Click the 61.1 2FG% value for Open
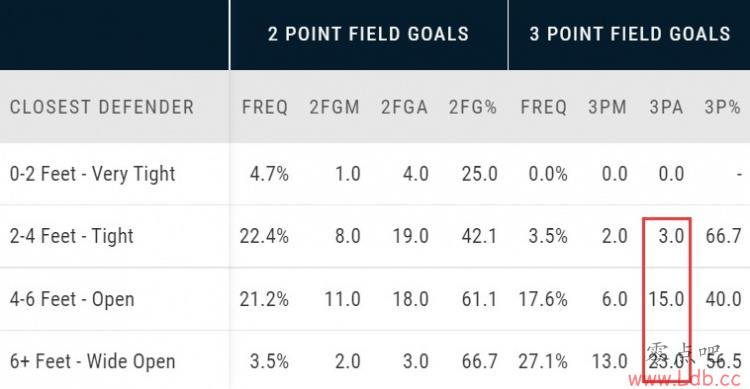This screenshot has width=750, height=389. click(x=479, y=299)
